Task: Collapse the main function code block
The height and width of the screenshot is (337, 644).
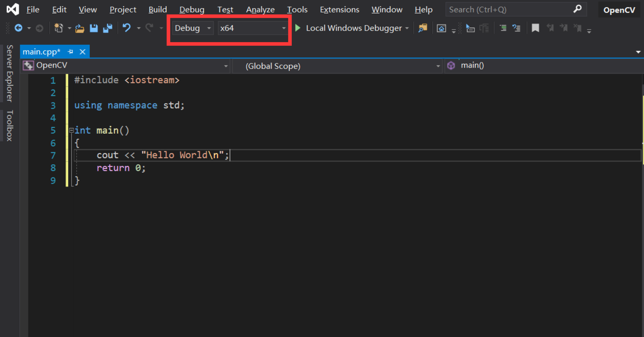Action: click(x=71, y=130)
